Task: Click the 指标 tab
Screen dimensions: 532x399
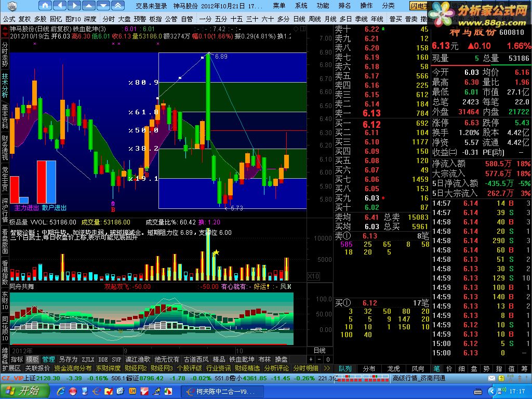Action: click(x=17, y=360)
